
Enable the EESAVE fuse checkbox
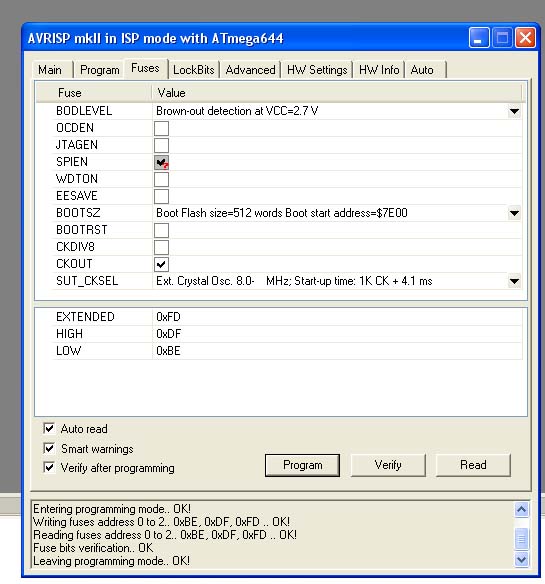(x=161, y=196)
